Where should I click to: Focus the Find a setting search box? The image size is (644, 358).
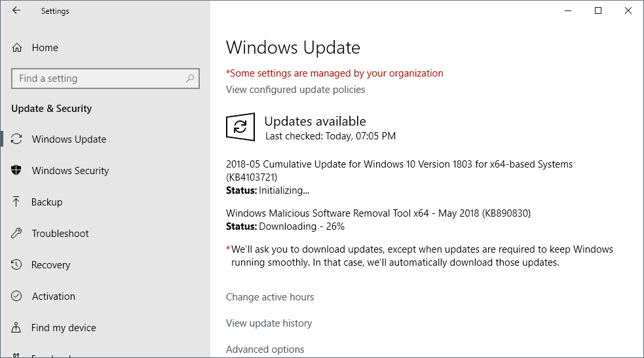click(x=105, y=79)
